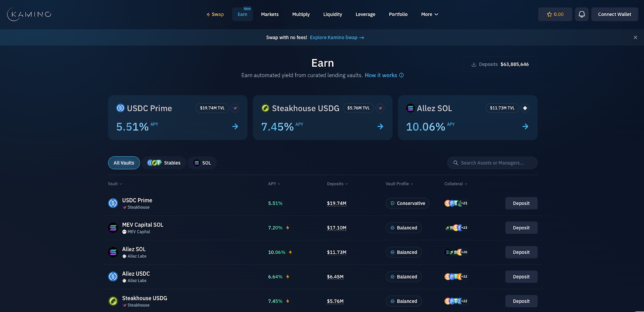Click USDC coin icon in USDC Prime card
This screenshot has width=644, height=312.
click(120, 108)
